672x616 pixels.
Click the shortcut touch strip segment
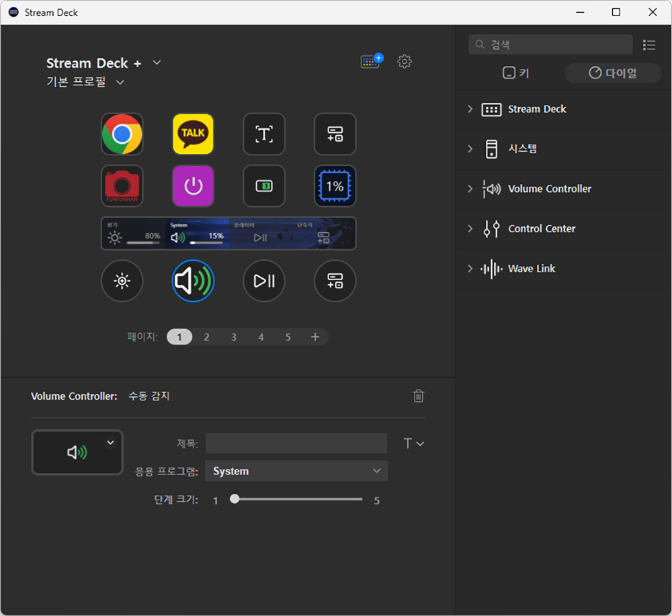[324, 234]
